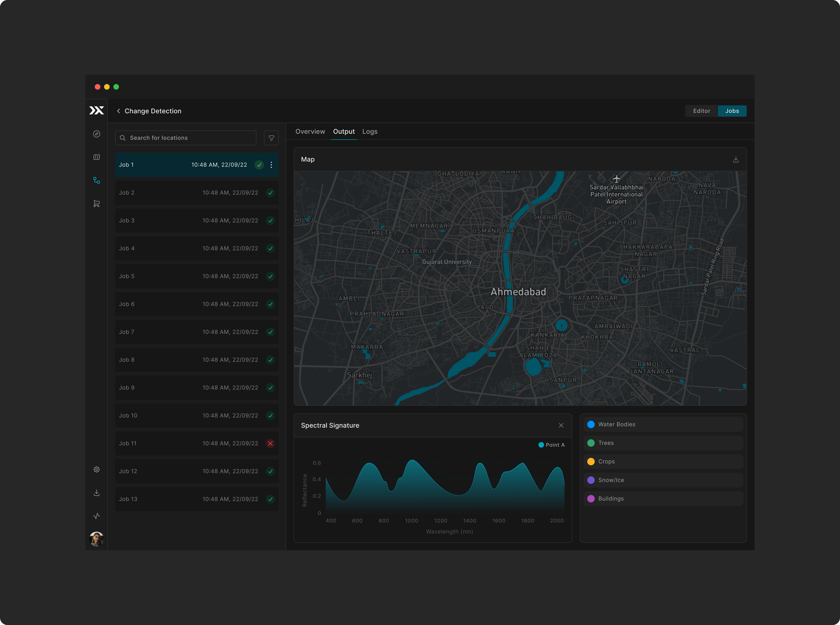Open Job 1 three-dot options menu
The image size is (840, 625).
[271, 165]
